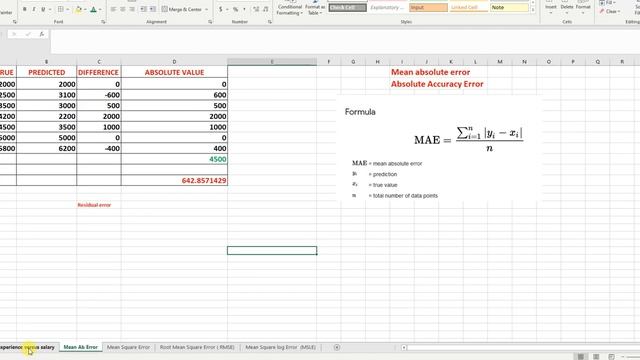Open font color dropdown arrow
This screenshot has height=360, width=640.
click(100, 9)
